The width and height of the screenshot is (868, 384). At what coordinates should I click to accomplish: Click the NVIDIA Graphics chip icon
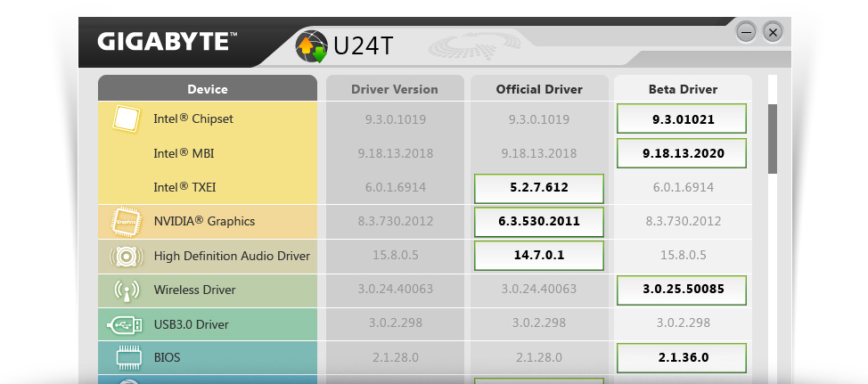coord(127,221)
